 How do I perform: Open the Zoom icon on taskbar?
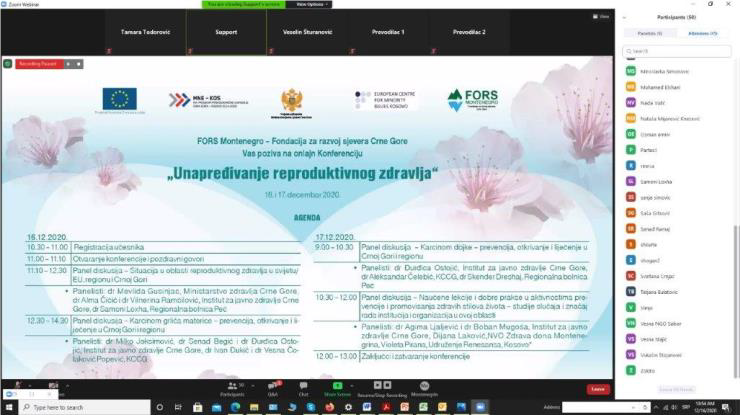480,407
